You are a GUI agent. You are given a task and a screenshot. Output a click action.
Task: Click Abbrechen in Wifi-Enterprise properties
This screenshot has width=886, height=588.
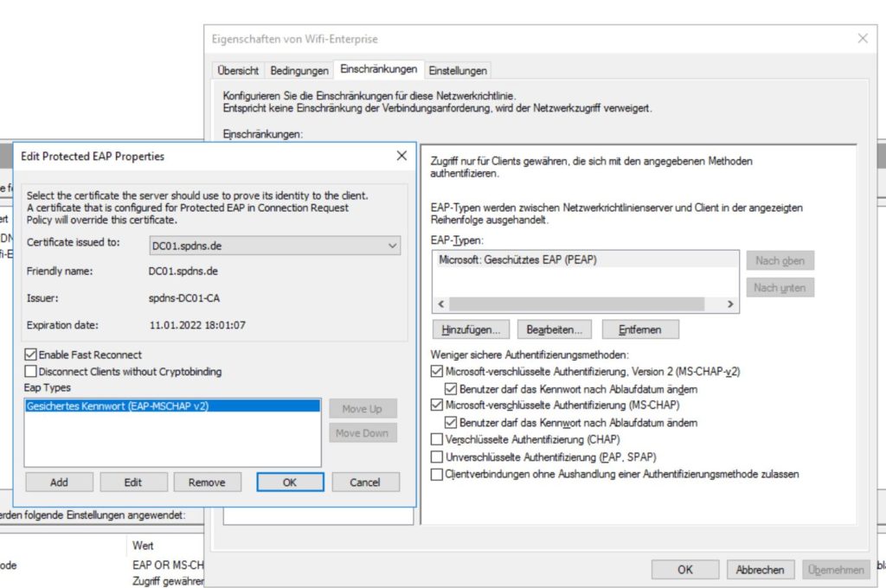(x=761, y=569)
